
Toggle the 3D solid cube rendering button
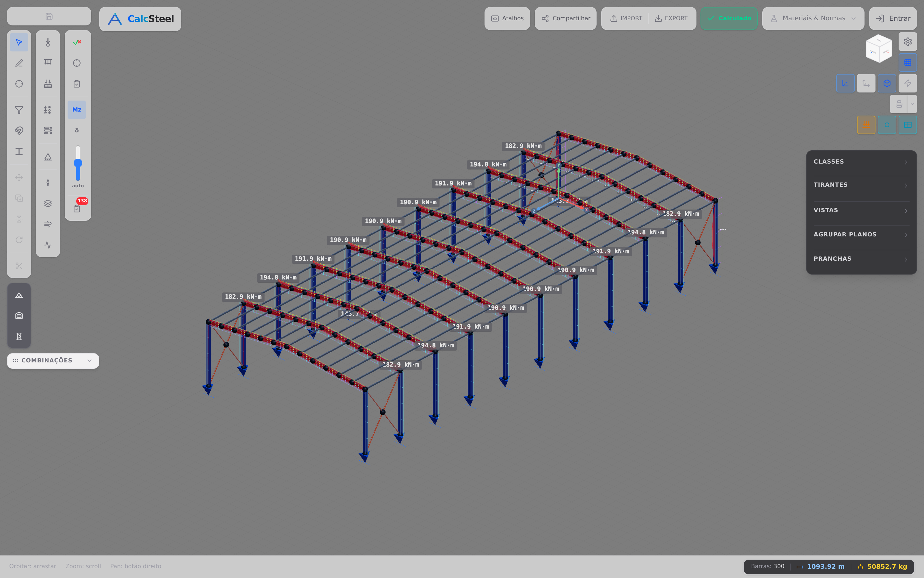(x=887, y=83)
